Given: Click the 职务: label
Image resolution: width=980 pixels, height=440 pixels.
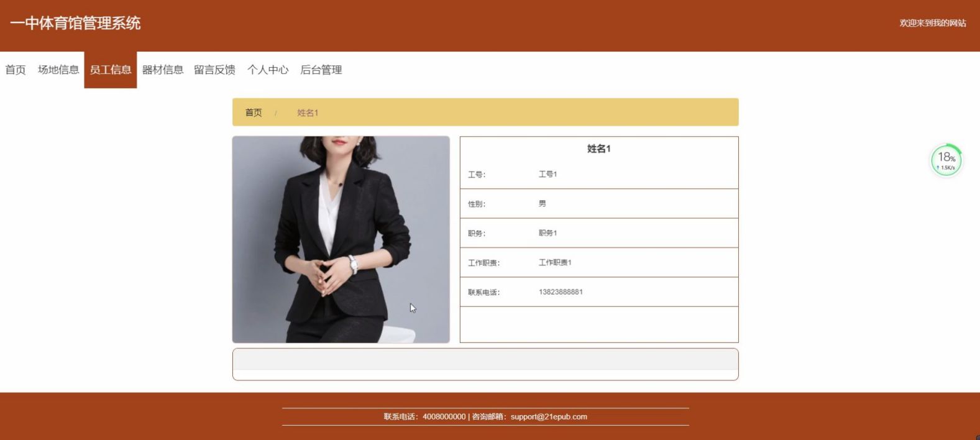Looking at the screenshot, I should [x=477, y=234].
